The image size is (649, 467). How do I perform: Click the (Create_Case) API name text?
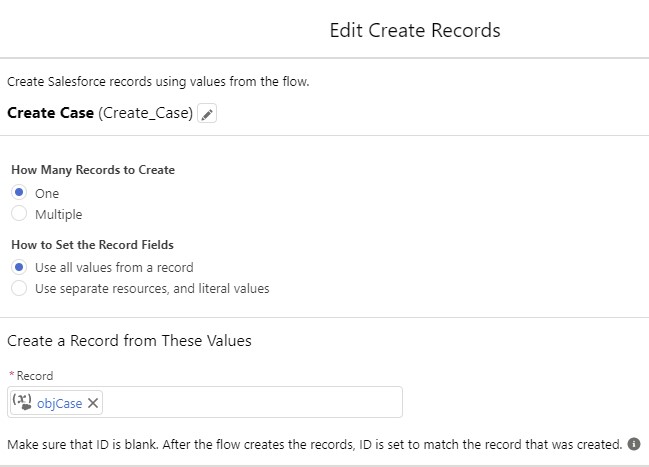tap(145, 113)
